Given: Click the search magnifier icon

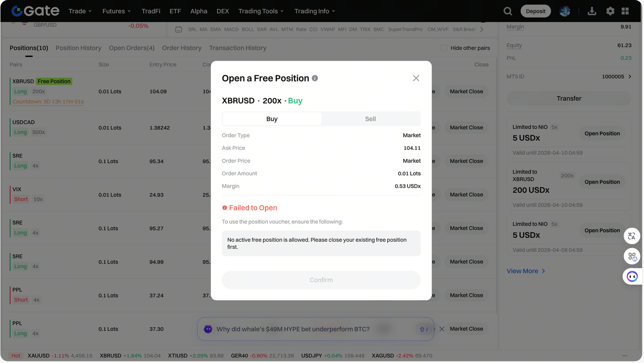Looking at the screenshot, I should click(x=508, y=11).
